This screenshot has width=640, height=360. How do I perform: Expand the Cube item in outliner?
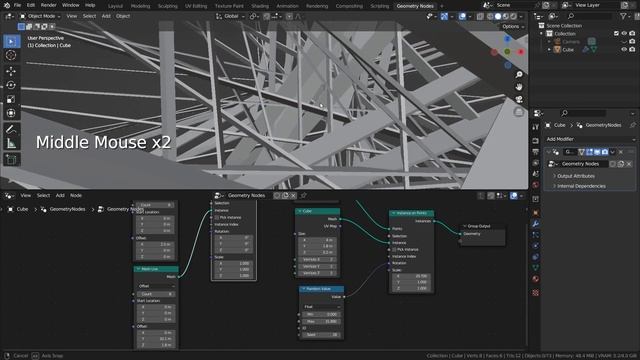click(549, 49)
